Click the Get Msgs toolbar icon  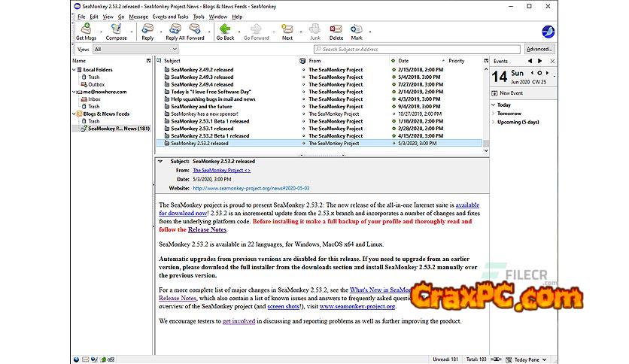point(85,31)
